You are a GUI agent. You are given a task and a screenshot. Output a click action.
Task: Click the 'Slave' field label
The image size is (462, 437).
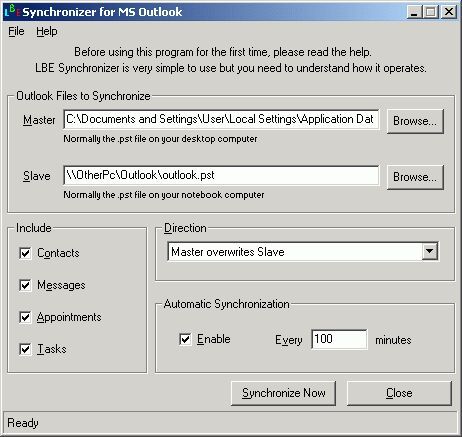click(x=37, y=176)
